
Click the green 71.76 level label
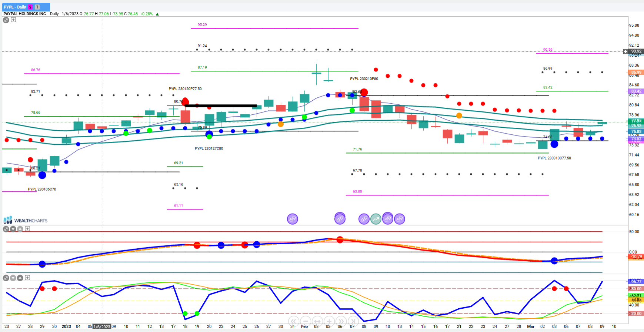click(x=357, y=149)
